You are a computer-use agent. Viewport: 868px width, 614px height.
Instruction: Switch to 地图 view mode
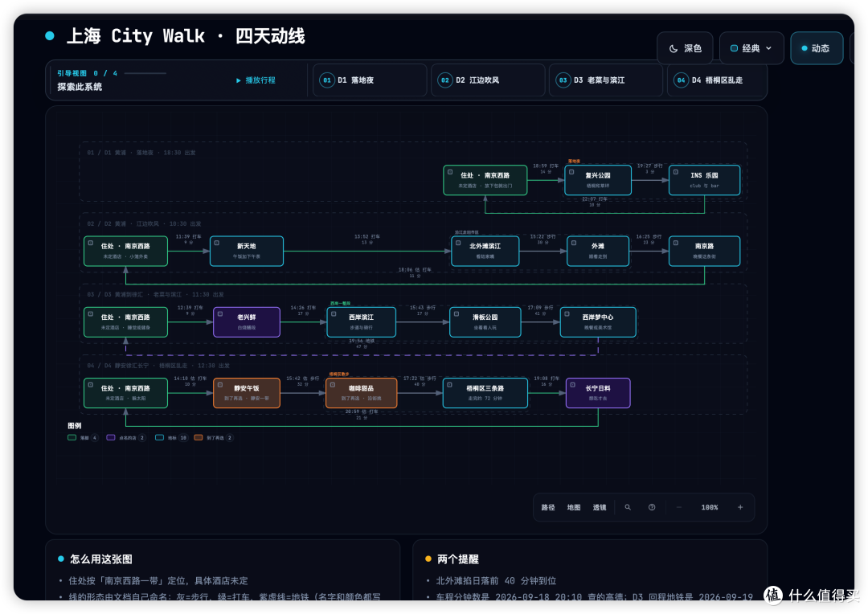[x=574, y=507]
